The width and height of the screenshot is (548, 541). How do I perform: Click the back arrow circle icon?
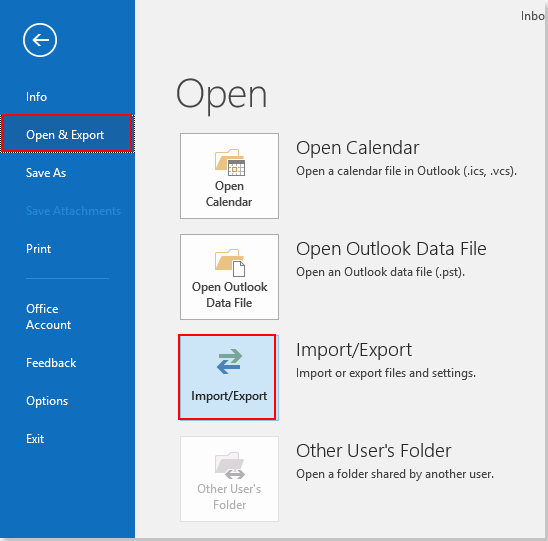pos(40,40)
